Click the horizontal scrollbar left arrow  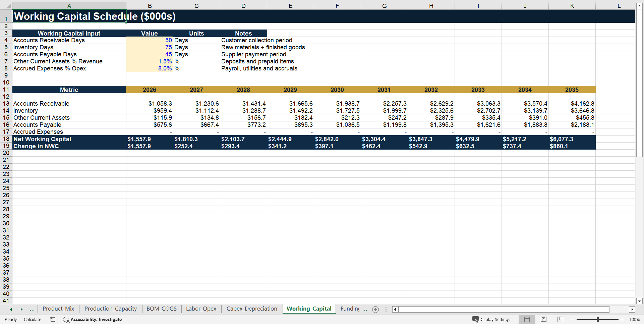pos(395,309)
